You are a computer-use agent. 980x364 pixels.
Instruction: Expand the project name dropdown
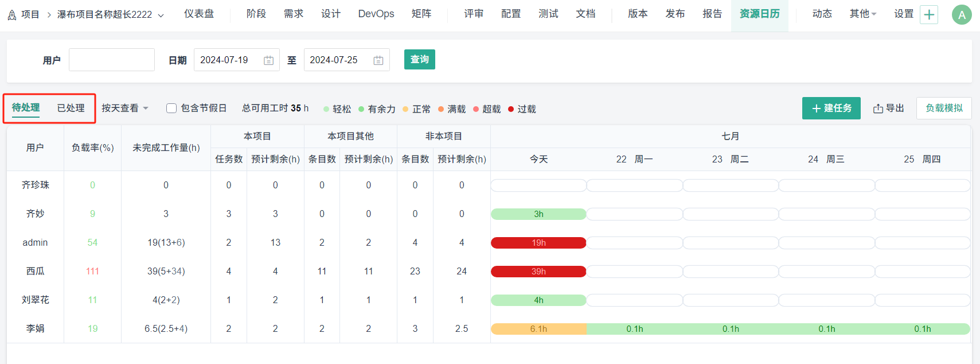pos(161,15)
